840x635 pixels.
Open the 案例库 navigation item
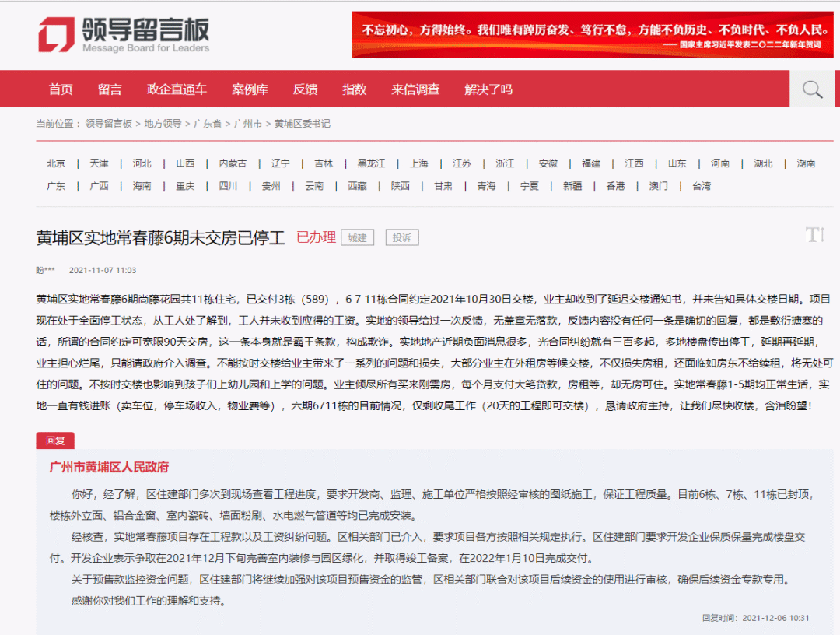coord(250,89)
